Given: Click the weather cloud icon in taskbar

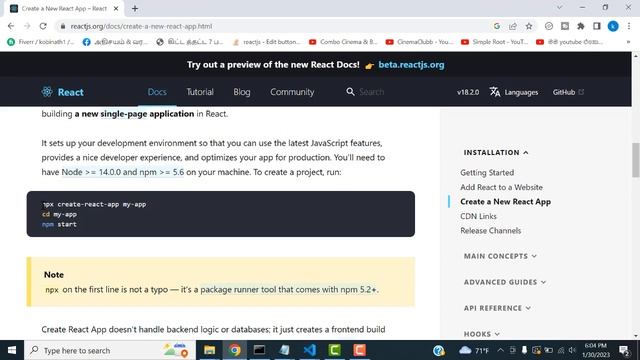Looking at the screenshot, I should [x=465, y=350].
